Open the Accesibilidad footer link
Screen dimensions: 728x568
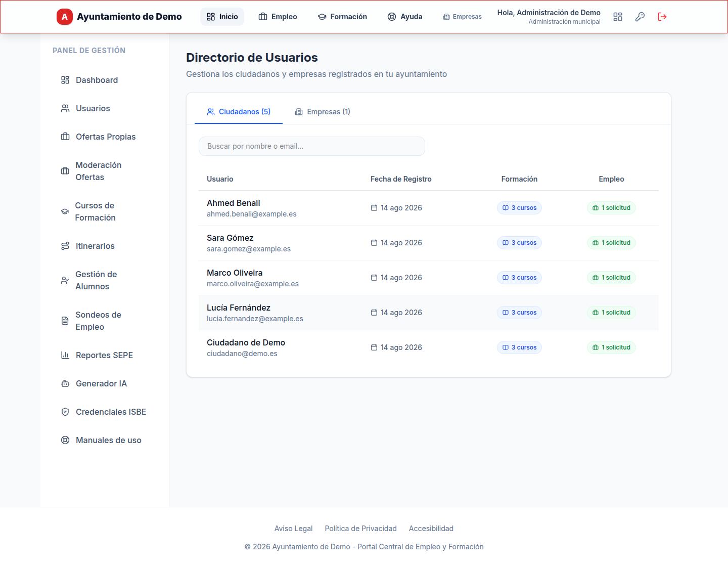431,529
